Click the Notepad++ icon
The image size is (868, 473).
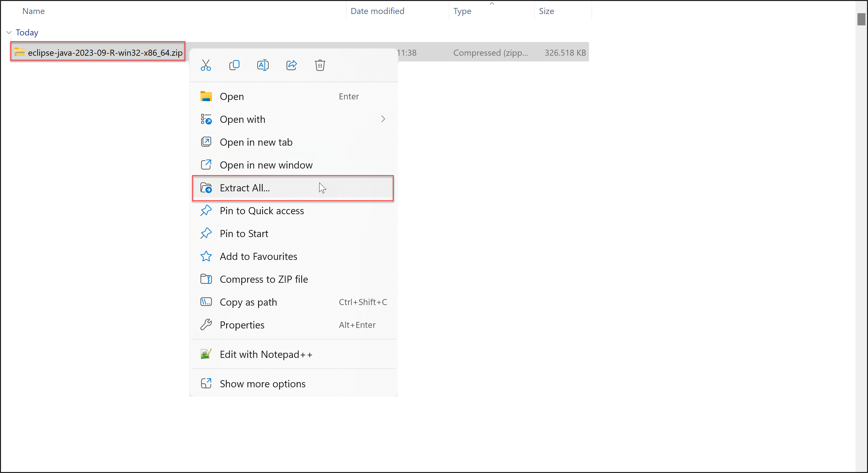pyautogui.click(x=206, y=354)
